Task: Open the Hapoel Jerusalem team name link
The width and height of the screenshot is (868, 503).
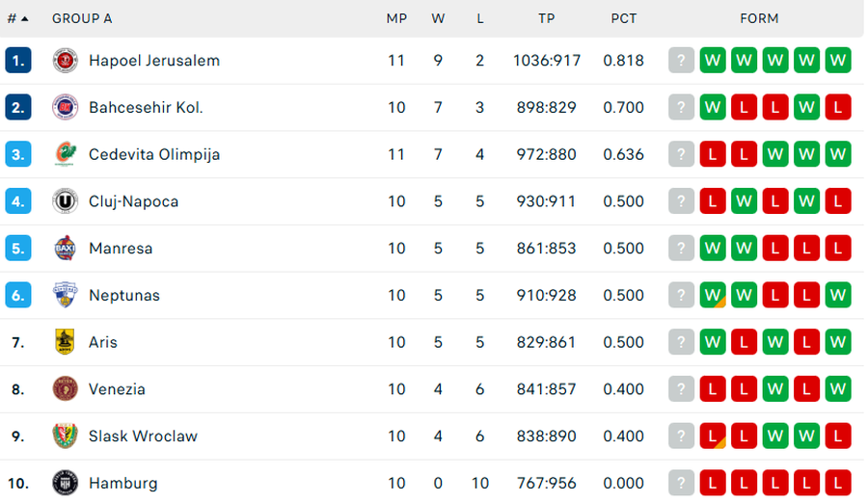Action: tap(154, 61)
